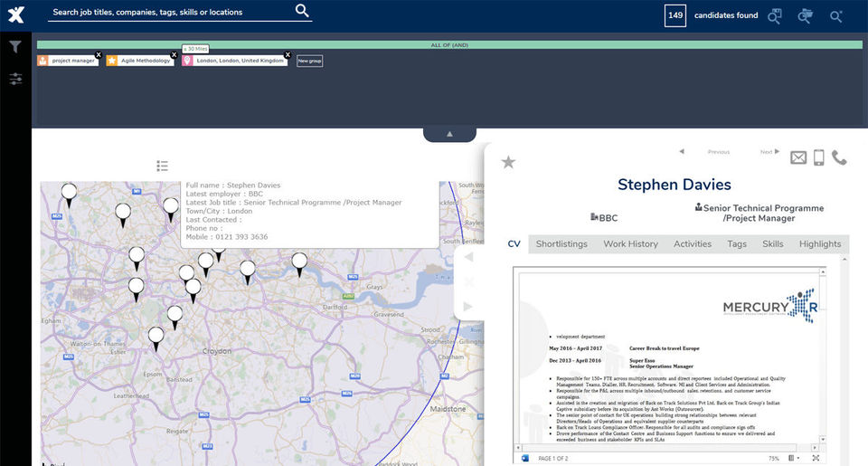Go to the Next candidate

(769, 152)
